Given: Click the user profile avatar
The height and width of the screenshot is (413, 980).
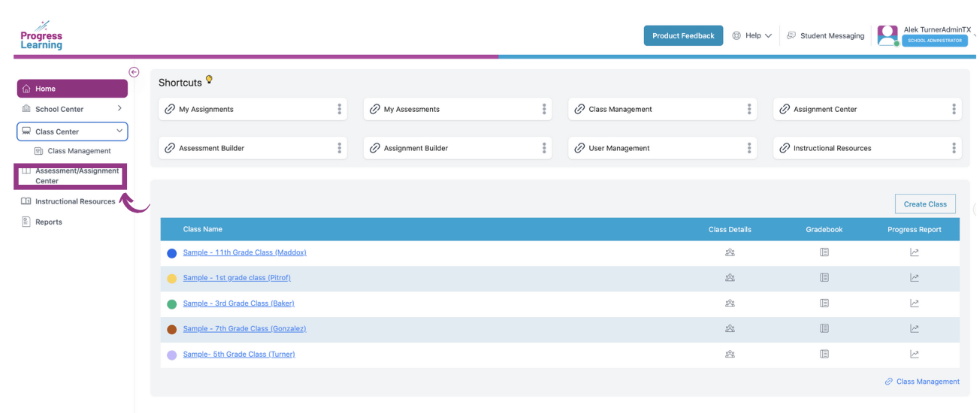Looking at the screenshot, I should click(x=888, y=35).
